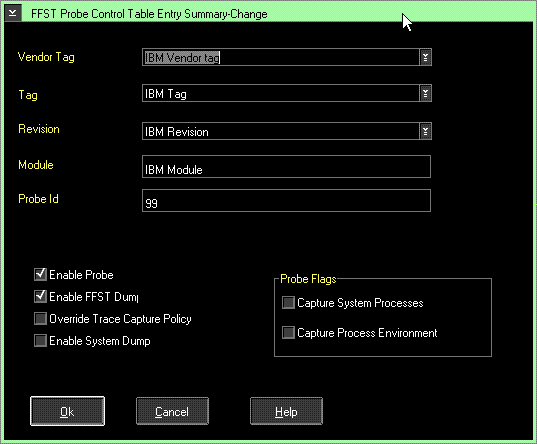Uncheck the Enable FFST Dump checkbox
This screenshot has width=537, height=444.
(40, 296)
